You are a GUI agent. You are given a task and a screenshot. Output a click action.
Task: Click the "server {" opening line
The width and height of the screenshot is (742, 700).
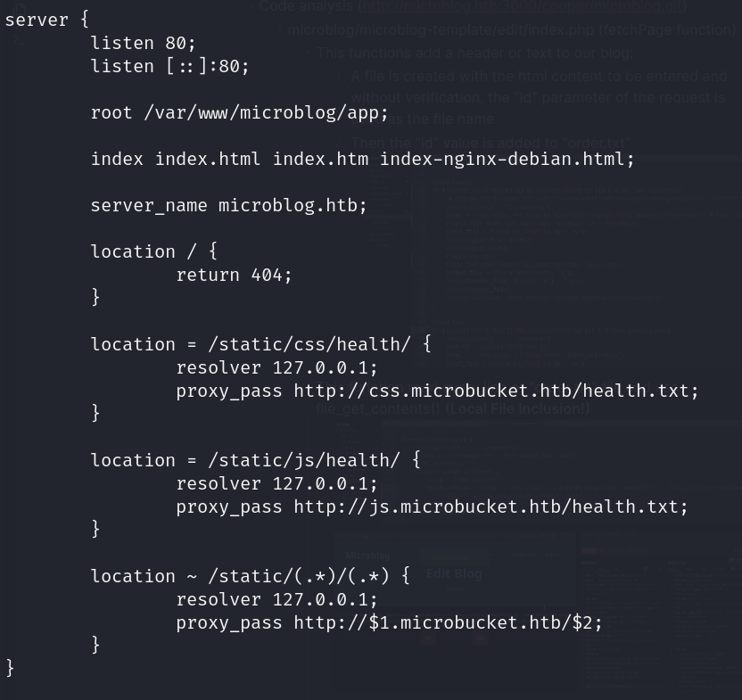tap(46, 20)
